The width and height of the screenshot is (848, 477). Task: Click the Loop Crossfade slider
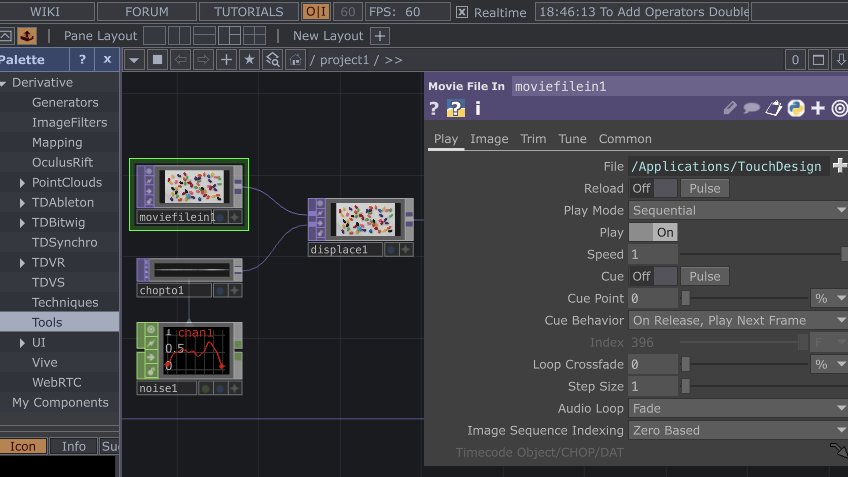click(744, 365)
